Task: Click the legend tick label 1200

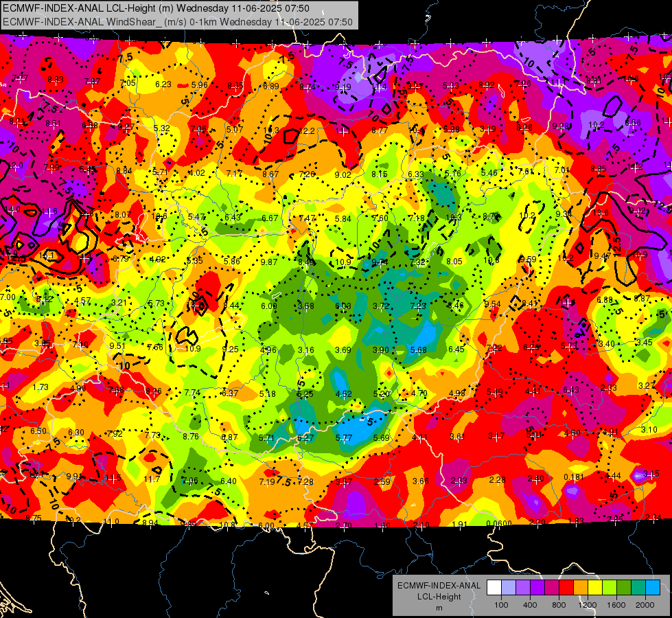Action: [588, 605]
